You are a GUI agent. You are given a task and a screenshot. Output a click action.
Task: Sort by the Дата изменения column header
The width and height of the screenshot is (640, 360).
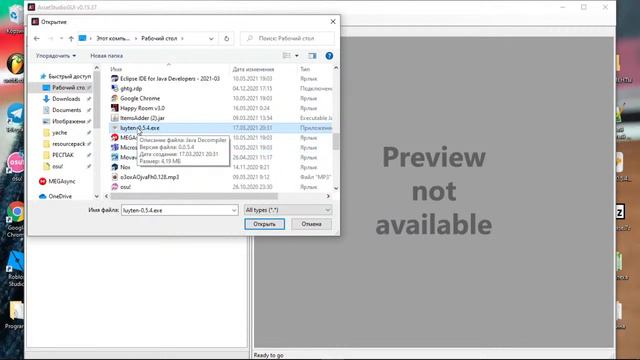click(x=253, y=69)
